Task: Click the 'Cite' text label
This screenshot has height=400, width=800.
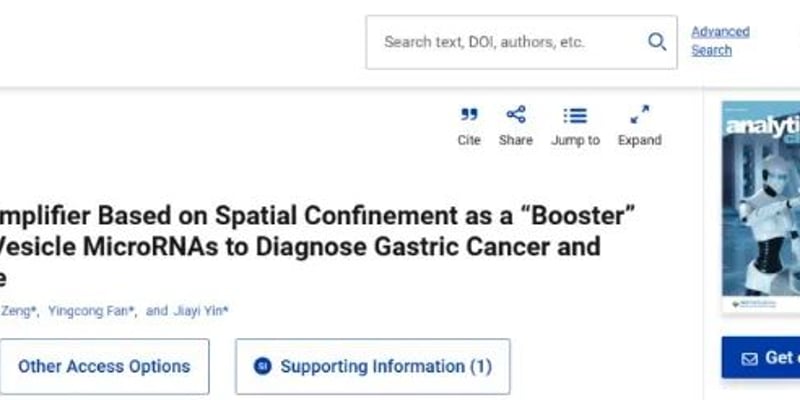Action: (469, 141)
